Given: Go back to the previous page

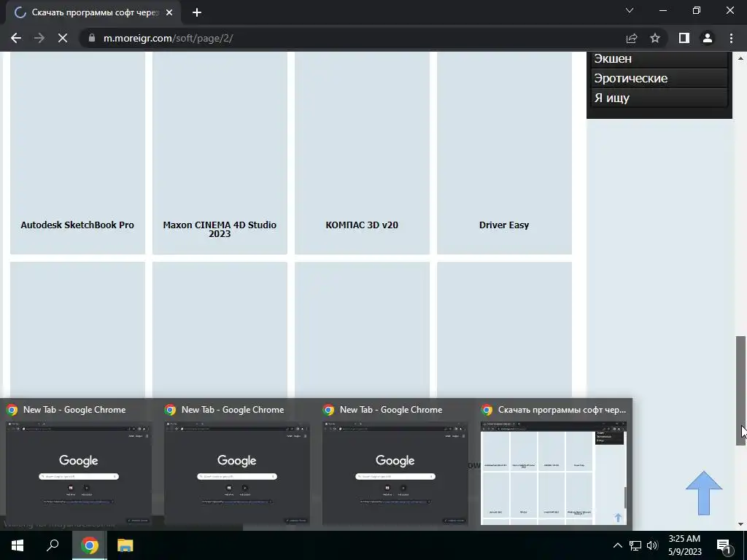Looking at the screenshot, I should (16, 38).
